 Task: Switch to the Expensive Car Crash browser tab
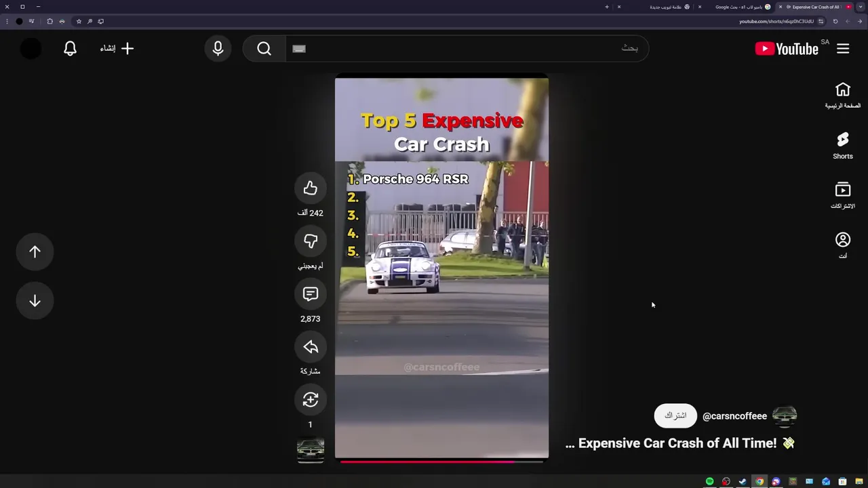816,7
